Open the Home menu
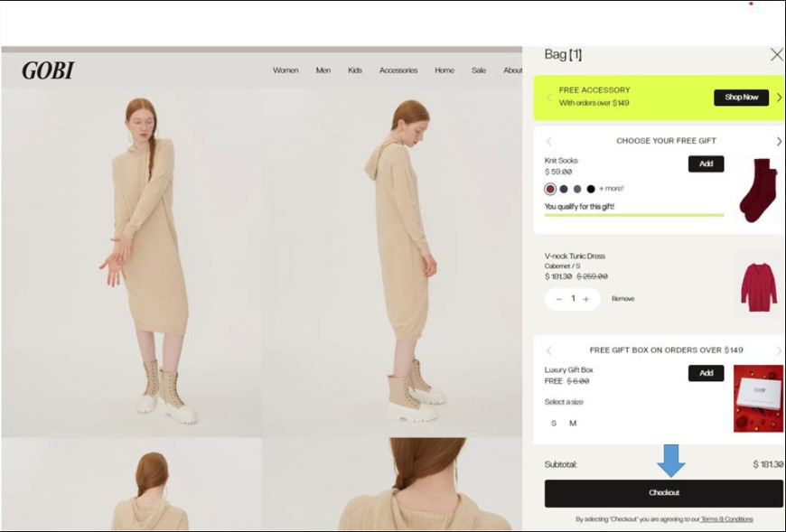 coord(444,70)
